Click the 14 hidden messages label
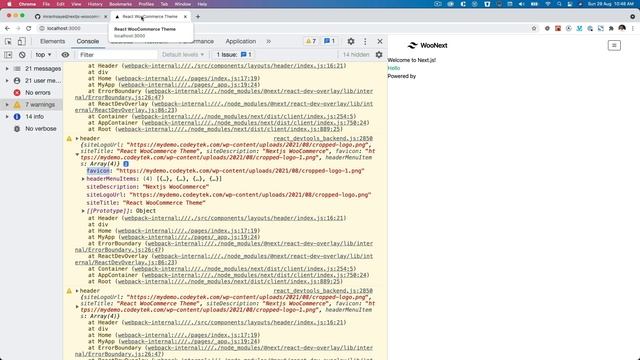 point(356,55)
